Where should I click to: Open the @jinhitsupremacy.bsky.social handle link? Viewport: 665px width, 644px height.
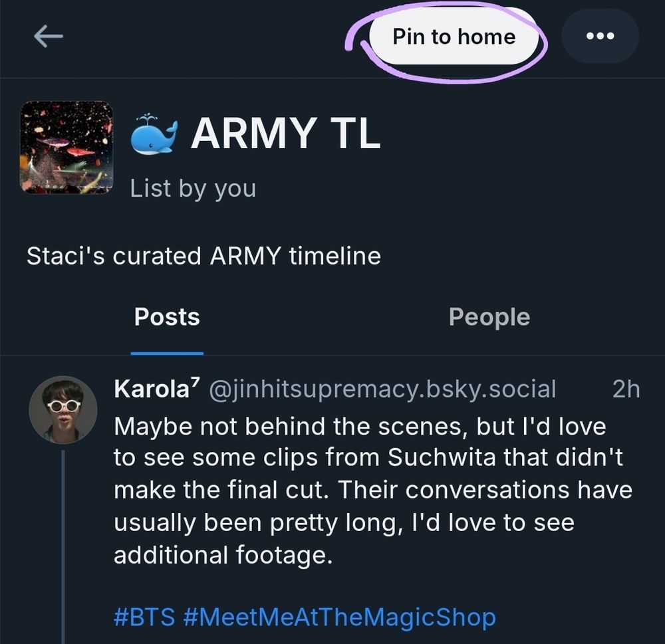[x=382, y=389]
